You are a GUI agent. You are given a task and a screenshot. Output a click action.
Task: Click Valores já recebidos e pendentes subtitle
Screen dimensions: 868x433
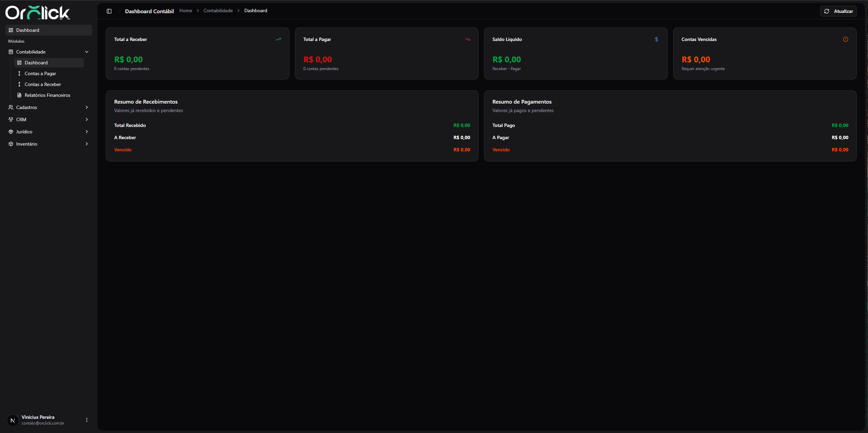[148, 110]
